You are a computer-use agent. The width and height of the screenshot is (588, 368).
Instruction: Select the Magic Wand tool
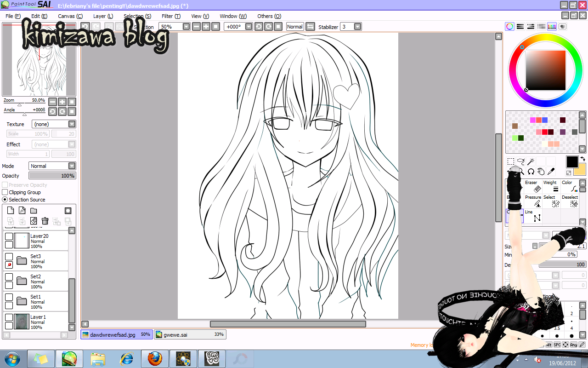point(530,161)
